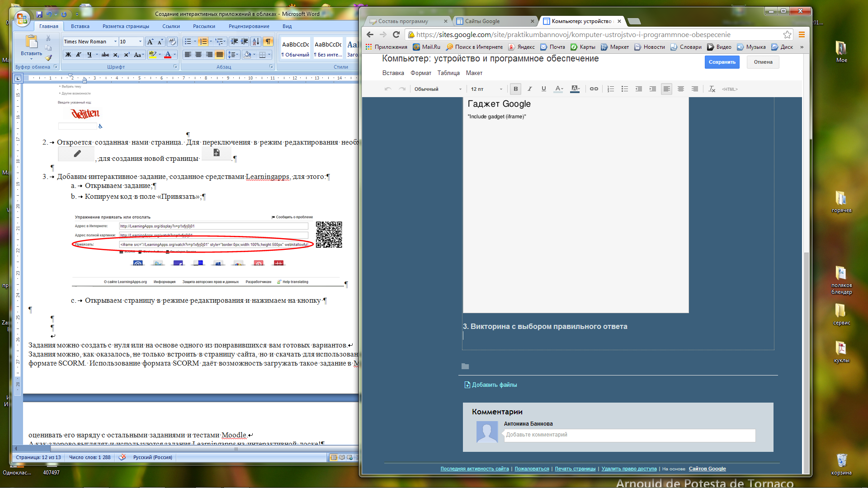Open Word line spacing dropdown

tap(233, 55)
